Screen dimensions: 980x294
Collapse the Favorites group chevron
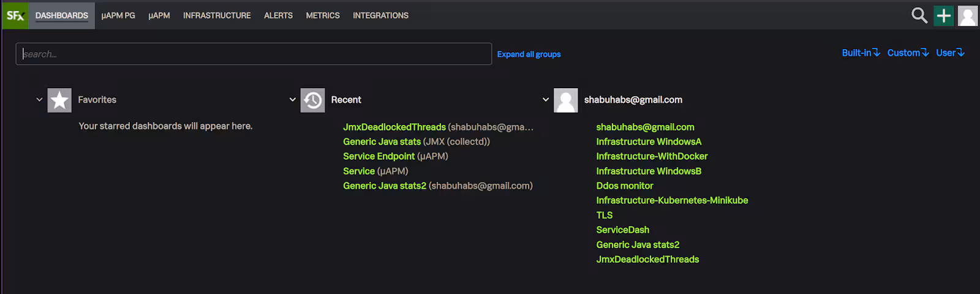tap(39, 100)
